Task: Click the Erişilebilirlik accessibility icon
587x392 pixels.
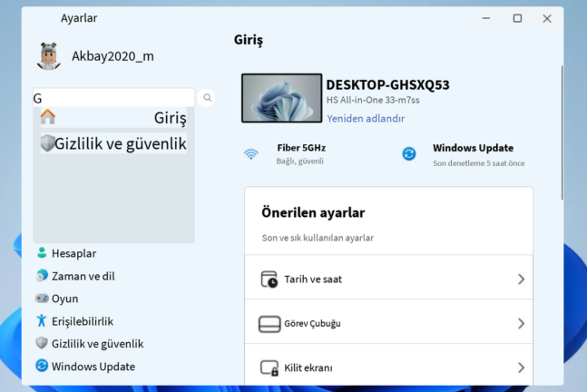Action: 42,321
